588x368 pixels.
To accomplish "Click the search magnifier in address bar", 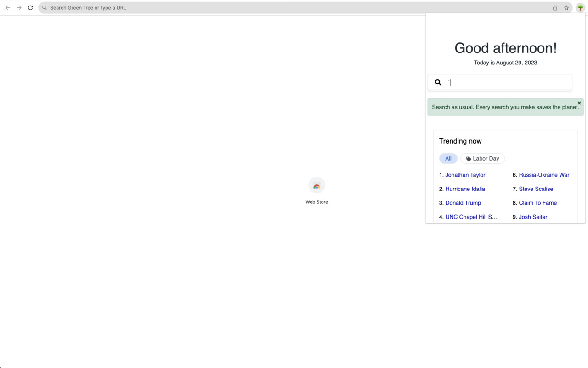I will (x=45, y=8).
